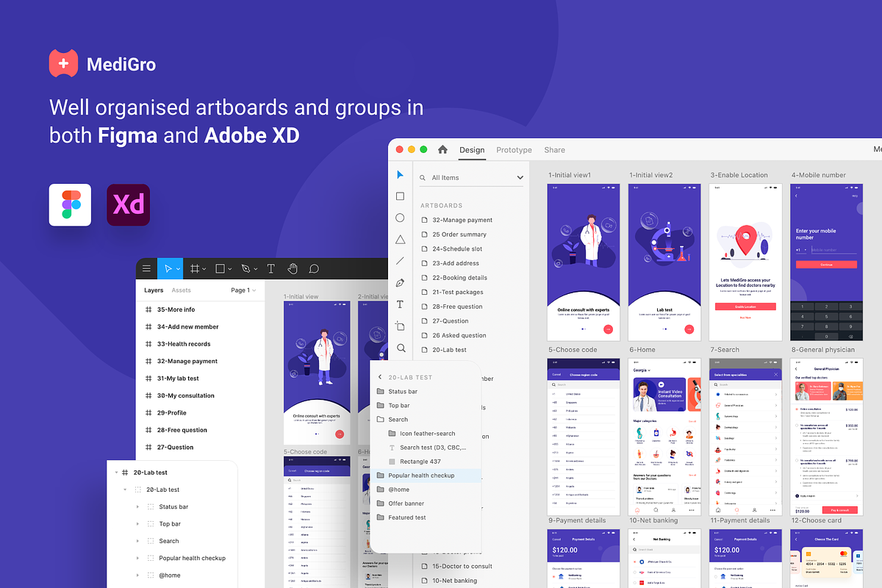Expand the Status bar group in Figma layers

pos(137,506)
